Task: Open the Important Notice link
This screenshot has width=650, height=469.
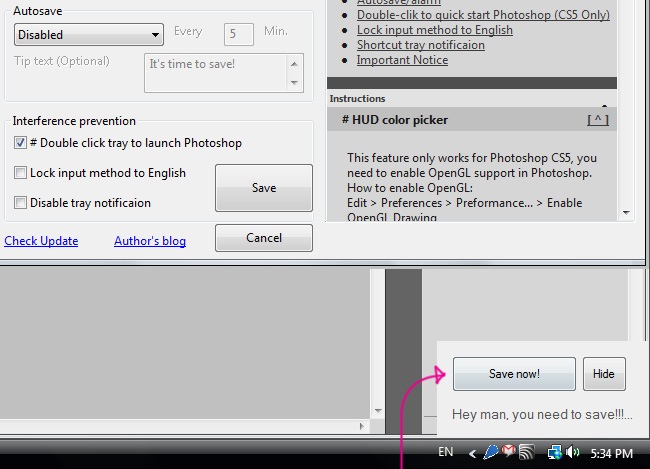Action: coord(402,60)
